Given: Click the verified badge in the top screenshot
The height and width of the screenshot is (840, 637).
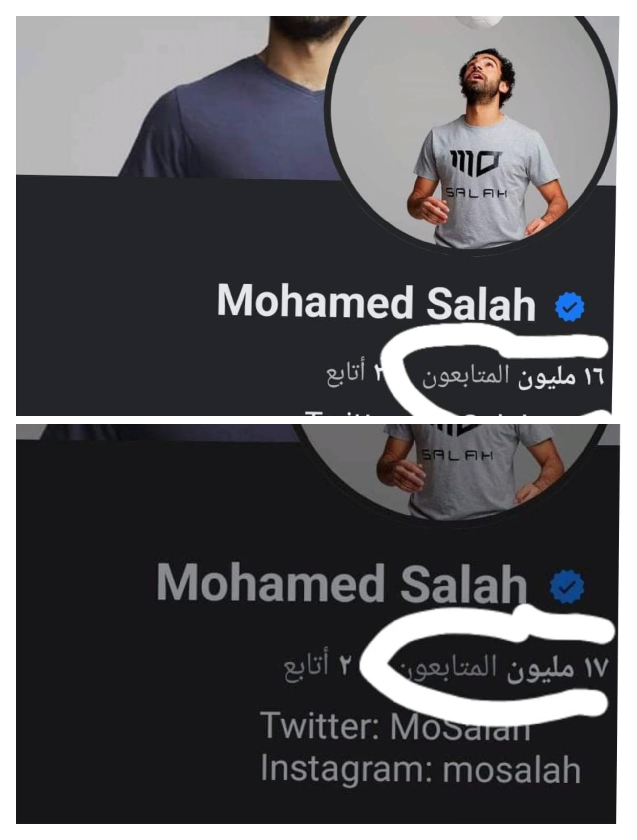Looking at the screenshot, I should [x=569, y=307].
